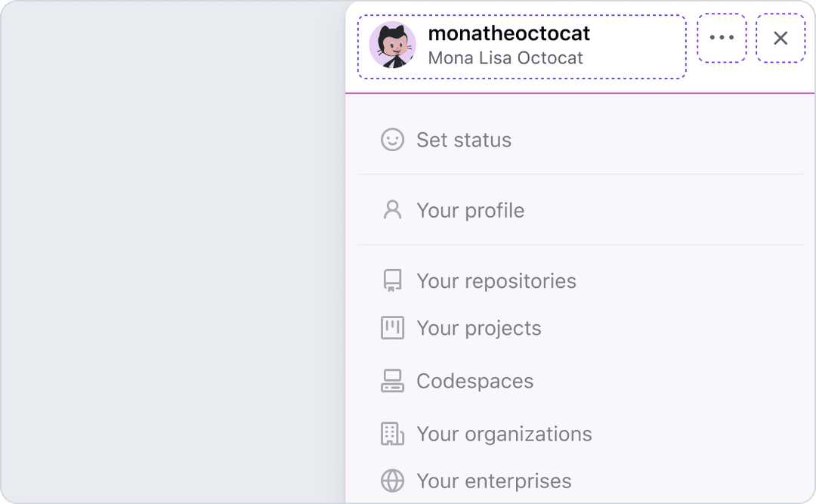Click the Octocat avatar image
Screen dimensions: 816x504
click(x=392, y=45)
